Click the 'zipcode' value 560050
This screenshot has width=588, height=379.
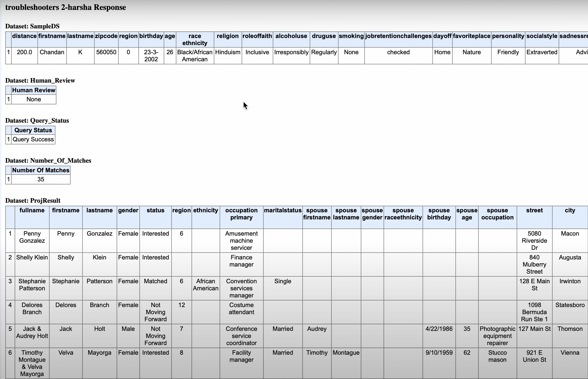[106, 52]
